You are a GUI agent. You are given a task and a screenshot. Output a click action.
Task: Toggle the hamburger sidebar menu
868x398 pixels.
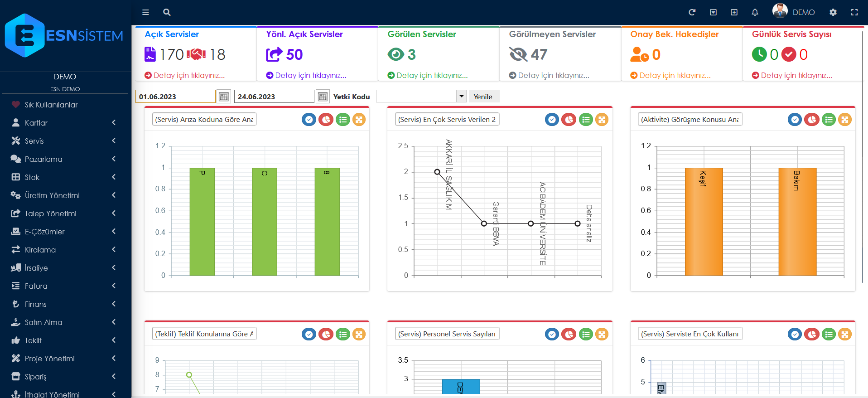(145, 12)
